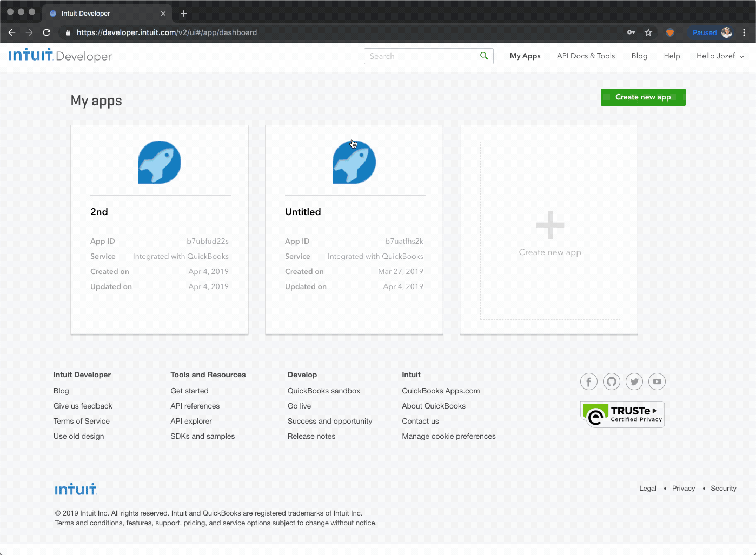This screenshot has height=555, width=756.
Task: Close the Intuit Developer browser tab
Action: 163,14
